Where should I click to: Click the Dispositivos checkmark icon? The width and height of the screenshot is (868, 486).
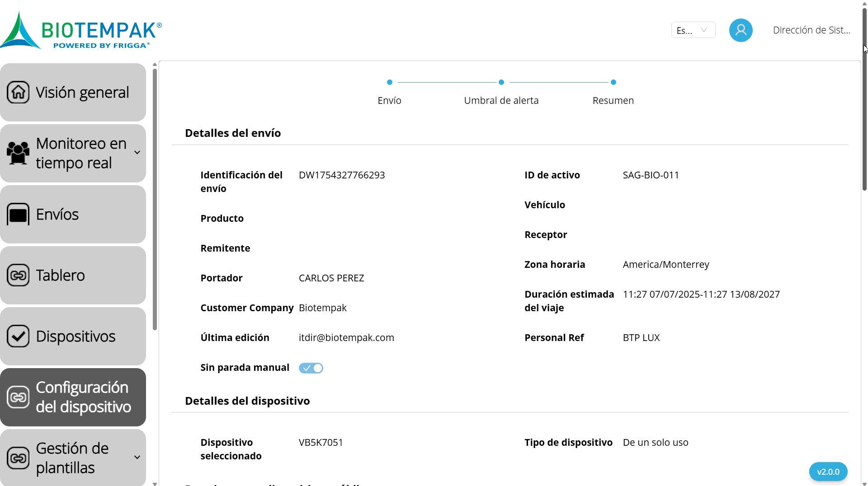pos(18,336)
